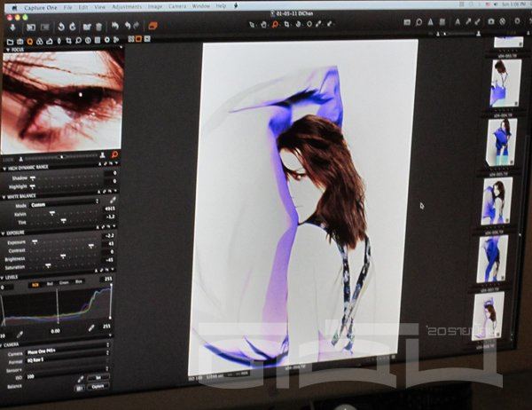Open the File menu
This screenshot has height=410, width=532.
click(x=68, y=7)
